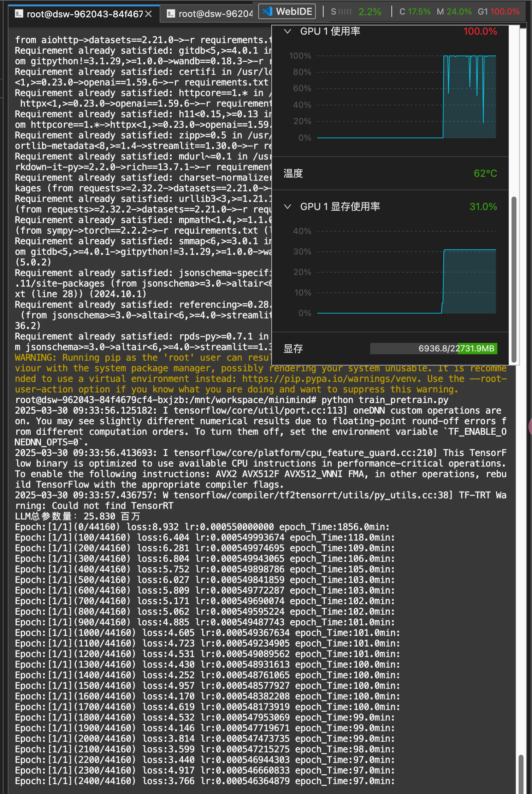Screen dimensions: 532x794
Task: Click the VS Code logo in WebIDE button
Action: [268, 12]
